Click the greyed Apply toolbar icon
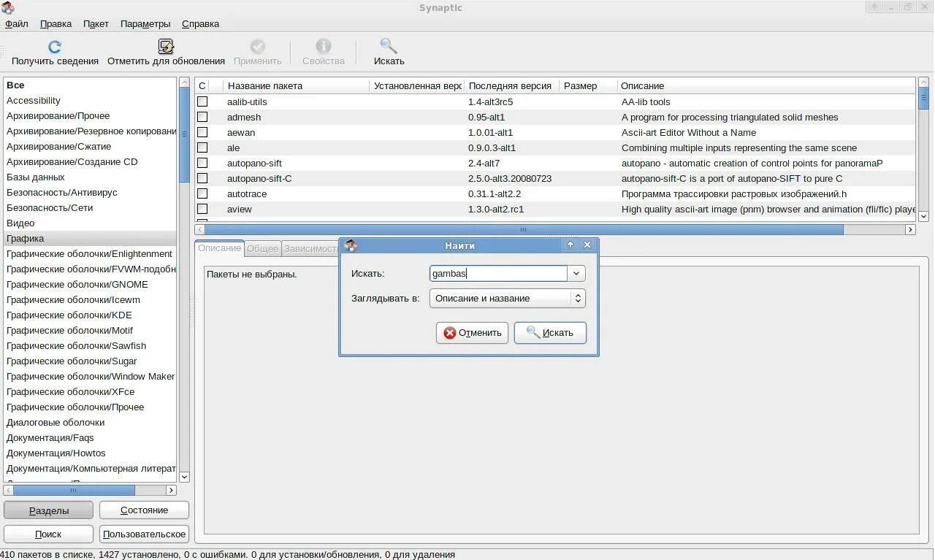The image size is (935, 560). (258, 46)
